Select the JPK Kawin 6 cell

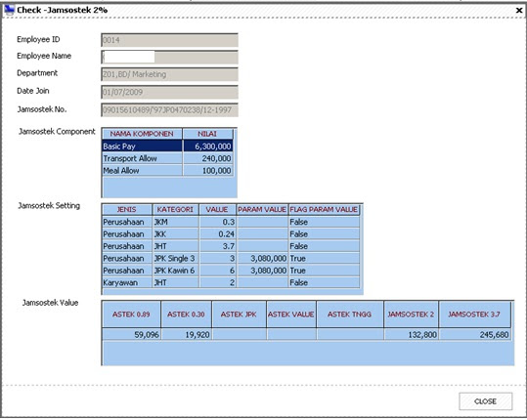click(175, 271)
